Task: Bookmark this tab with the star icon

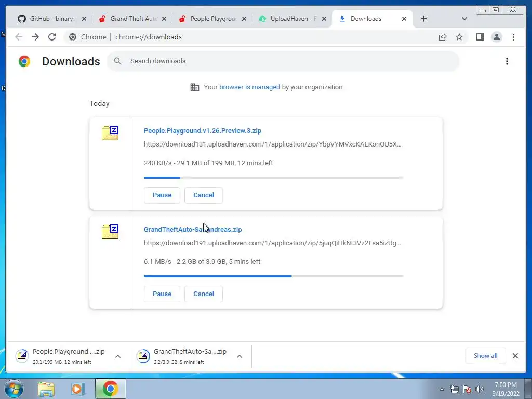Action: click(x=459, y=37)
